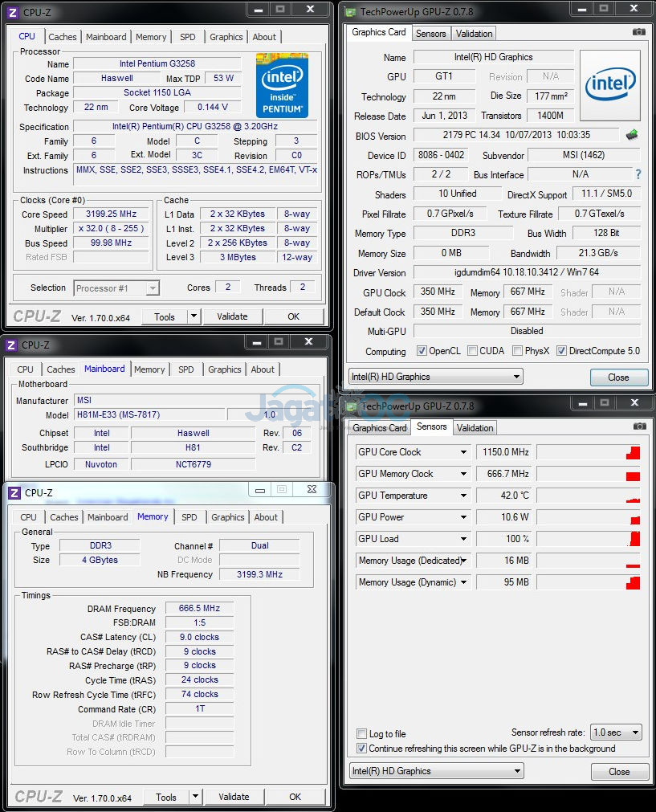Screen dimensions: 656x812
Task: Click the camera icon in GPU-Z Sensors window
Action: pyautogui.click(x=638, y=426)
